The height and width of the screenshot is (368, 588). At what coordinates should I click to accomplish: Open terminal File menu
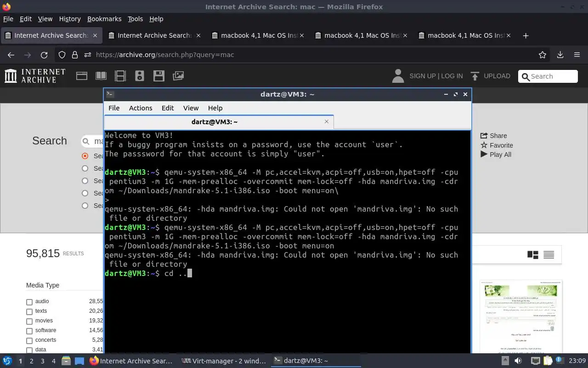tap(114, 108)
